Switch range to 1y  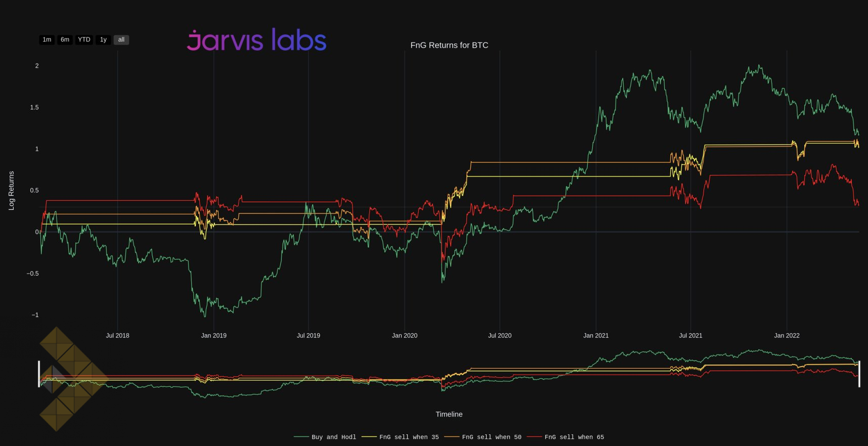pos(103,39)
